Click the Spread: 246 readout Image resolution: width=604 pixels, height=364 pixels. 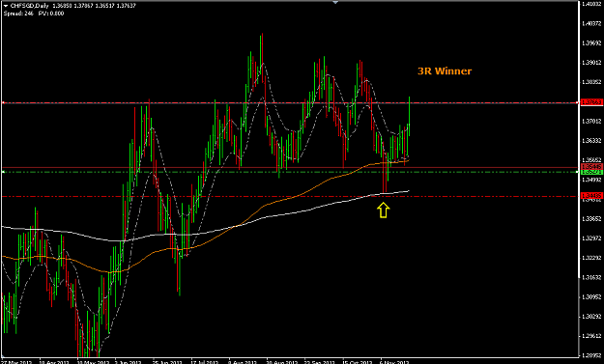coord(18,14)
